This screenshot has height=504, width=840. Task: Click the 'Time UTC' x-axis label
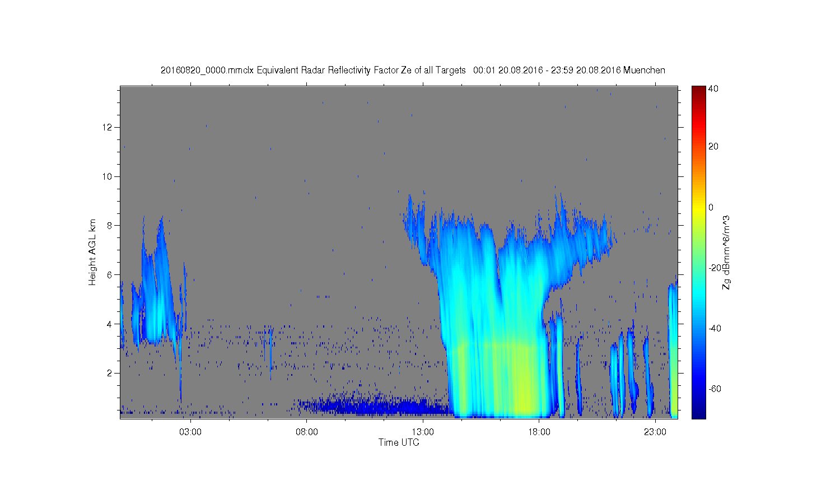pos(399,442)
